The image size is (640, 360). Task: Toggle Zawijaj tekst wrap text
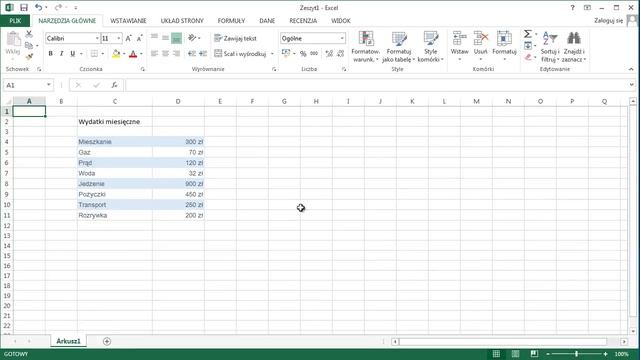click(236, 38)
